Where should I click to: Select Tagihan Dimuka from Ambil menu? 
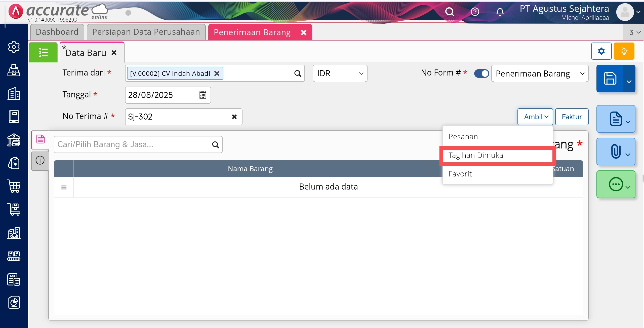[x=475, y=155]
